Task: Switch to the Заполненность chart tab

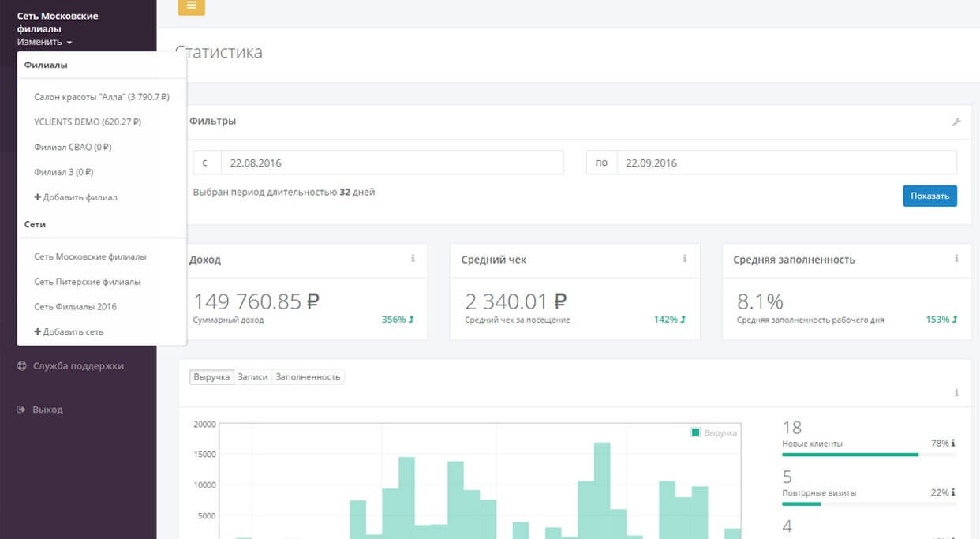Action: pyautogui.click(x=308, y=377)
